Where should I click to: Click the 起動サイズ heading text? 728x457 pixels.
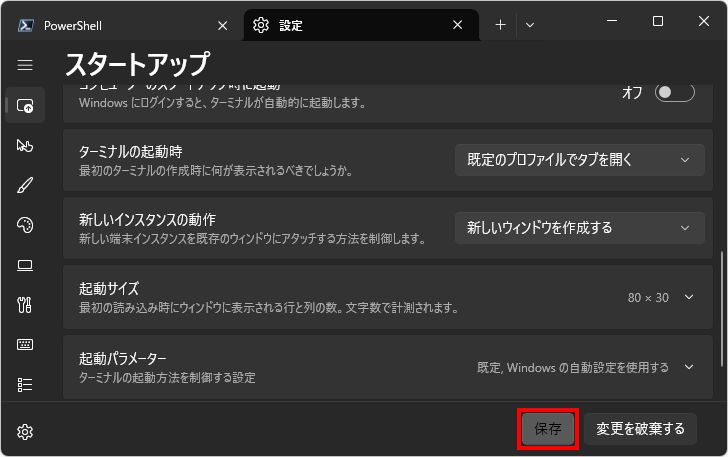tap(109, 288)
